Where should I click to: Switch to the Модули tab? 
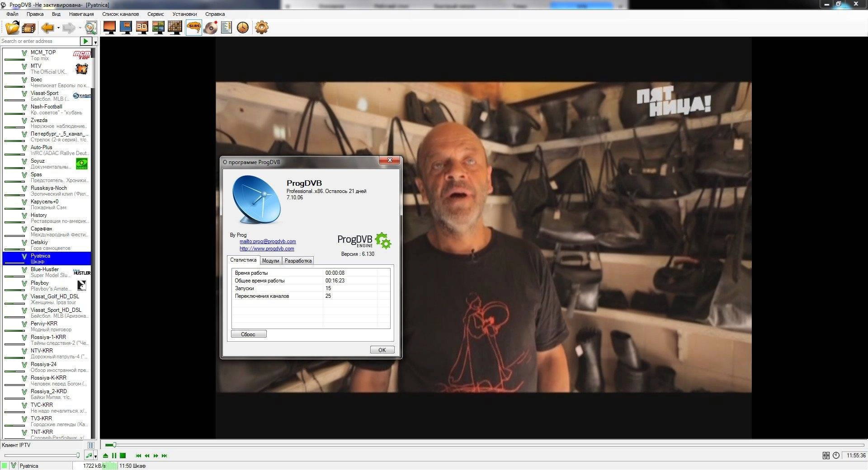pyautogui.click(x=270, y=261)
